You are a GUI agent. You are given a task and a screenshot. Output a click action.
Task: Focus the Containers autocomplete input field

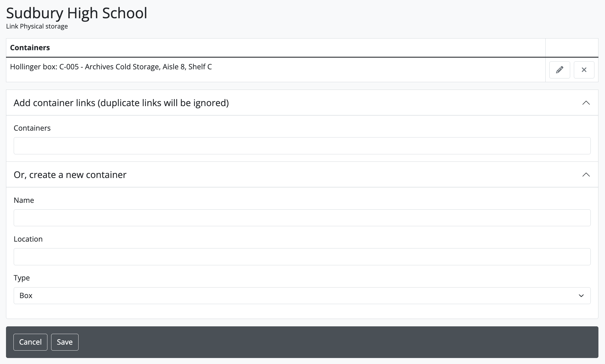(302, 146)
